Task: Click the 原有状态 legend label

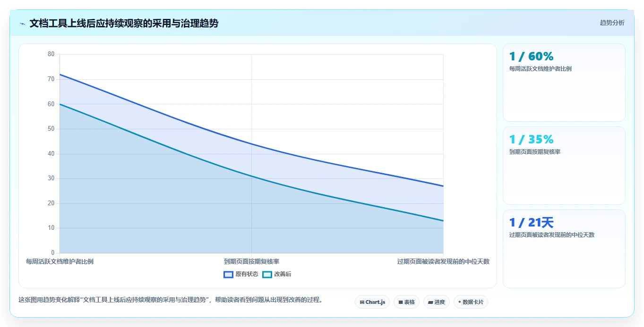Action: pyautogui.click(x=247, y=274)
